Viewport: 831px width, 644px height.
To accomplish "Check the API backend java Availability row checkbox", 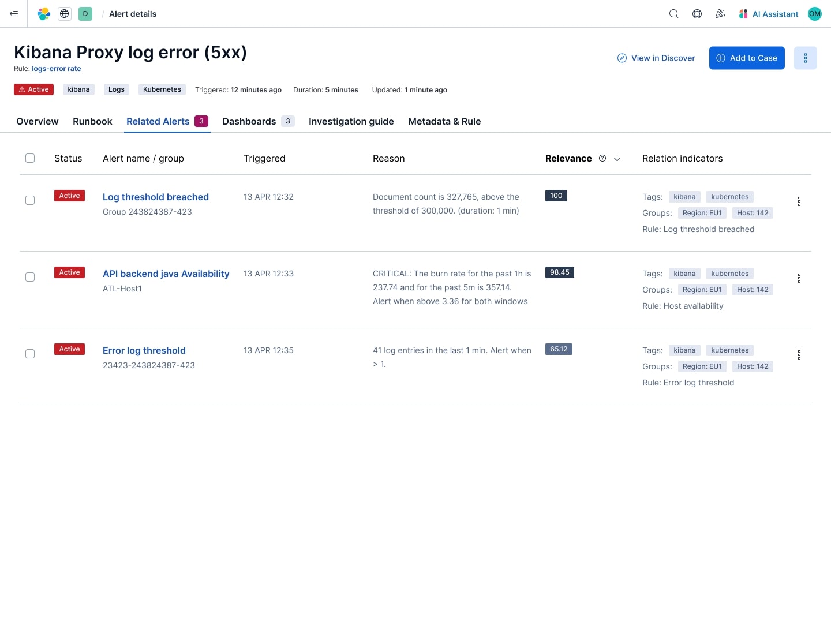I will tap(30, 277).
